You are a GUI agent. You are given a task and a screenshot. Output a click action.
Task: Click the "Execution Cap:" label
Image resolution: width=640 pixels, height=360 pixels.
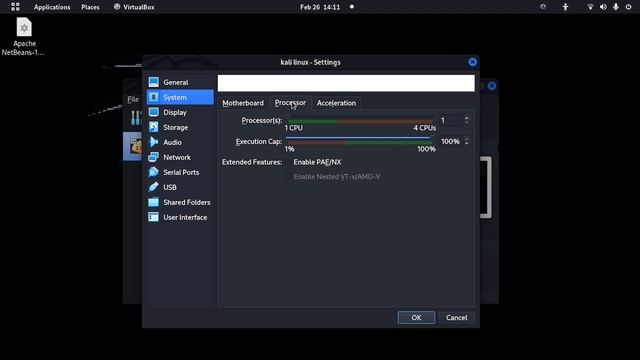point(259,141)
